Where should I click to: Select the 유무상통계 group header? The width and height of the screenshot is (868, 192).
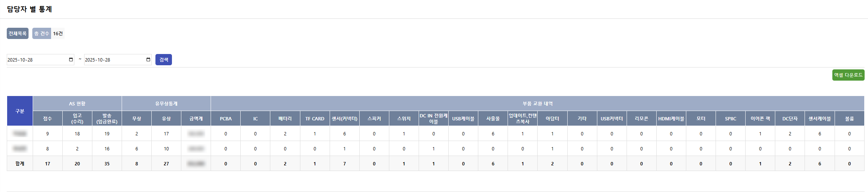coord(166,103)
